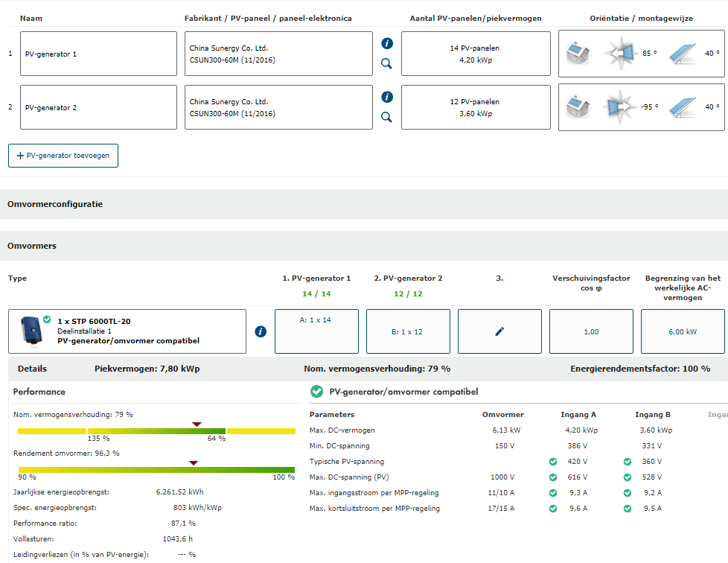This screenshot has height=563, width=728.
Task: Select the STP 6000TL-20 inverter box
Action: pos(127,331)
